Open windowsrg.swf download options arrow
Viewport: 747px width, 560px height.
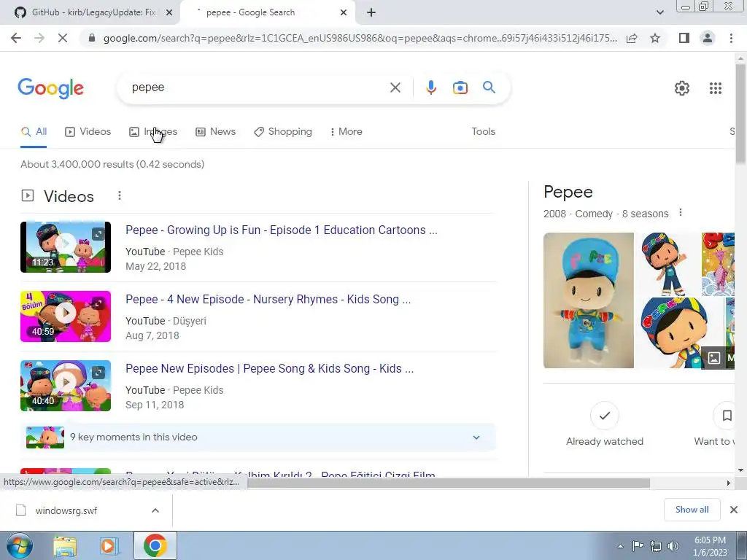(155, 510)
